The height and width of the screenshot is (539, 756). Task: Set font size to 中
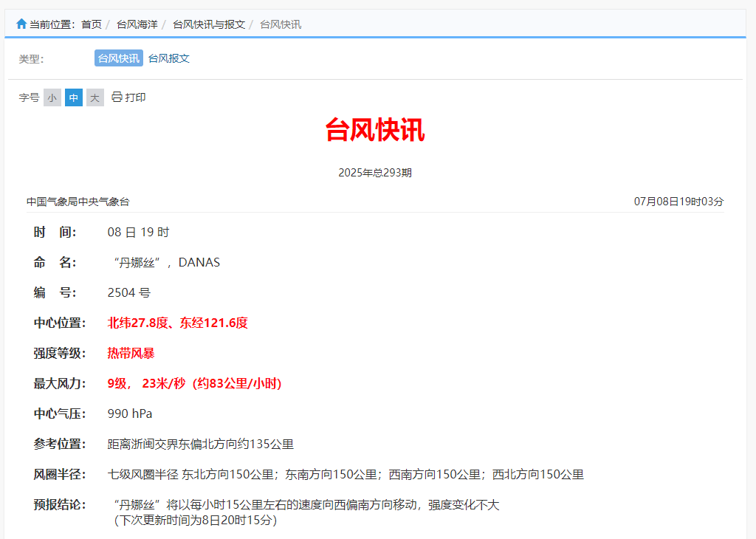[x=73, y=97]
